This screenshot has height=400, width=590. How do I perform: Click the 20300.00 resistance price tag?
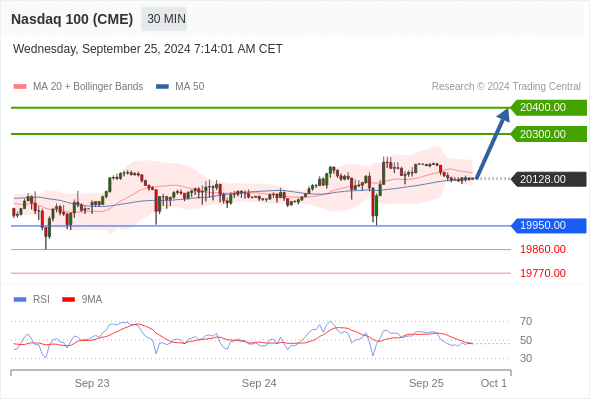point(549,134)
